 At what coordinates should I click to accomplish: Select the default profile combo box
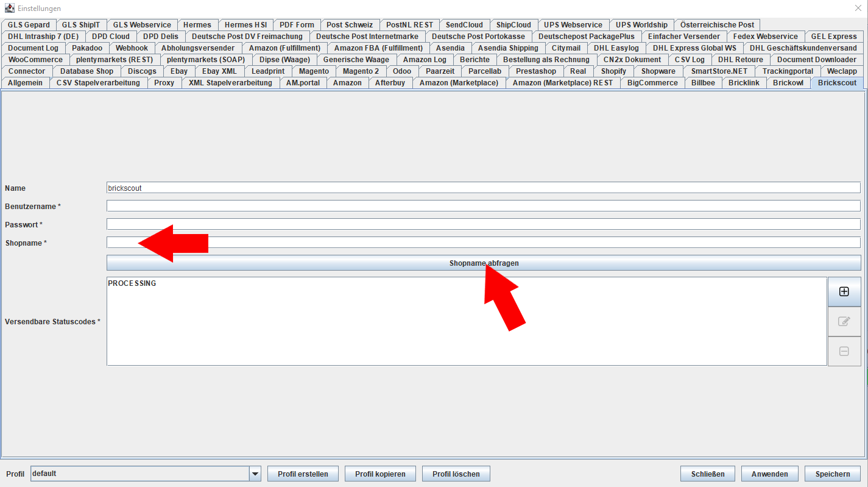pos(146,474)
